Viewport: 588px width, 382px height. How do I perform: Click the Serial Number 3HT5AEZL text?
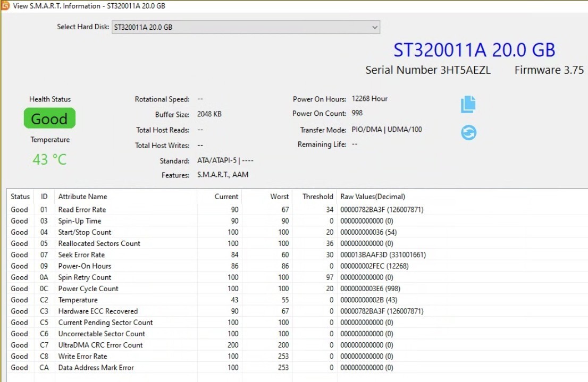tap(428, 70)
